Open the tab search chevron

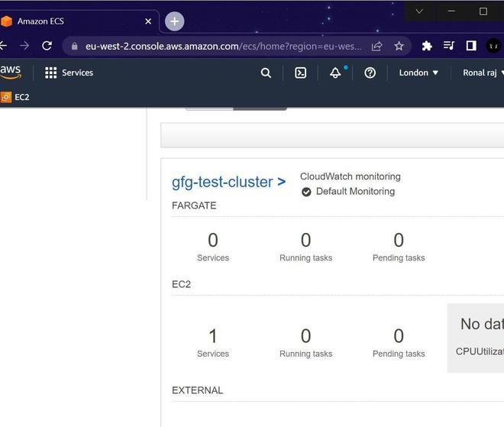tap(419, 11)
